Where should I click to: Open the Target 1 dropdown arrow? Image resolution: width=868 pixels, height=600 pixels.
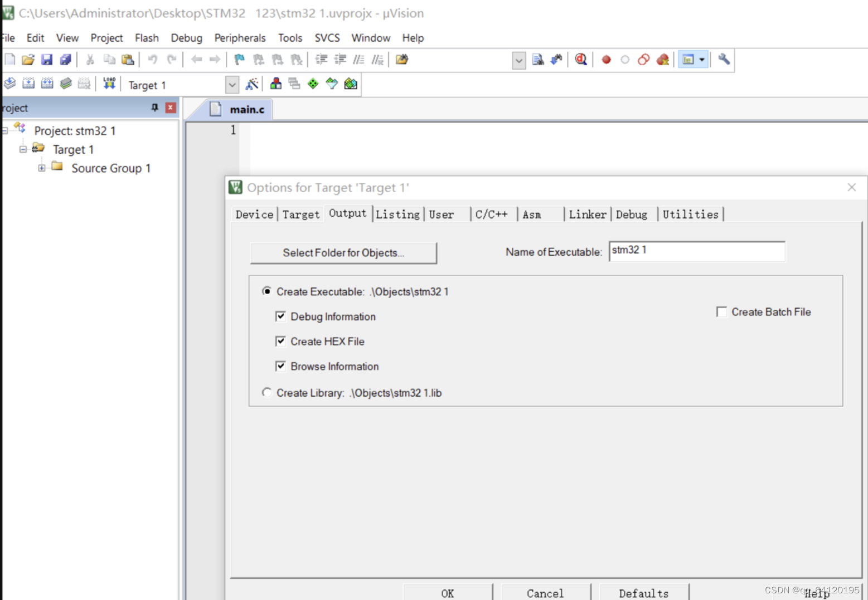[232, 85]
